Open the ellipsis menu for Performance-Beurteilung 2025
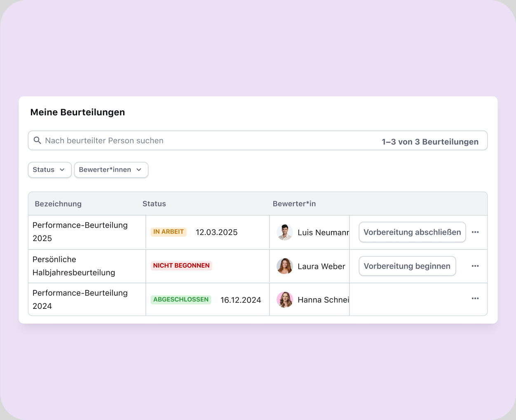This screenshot has width=516, height=420. (475, 232)
